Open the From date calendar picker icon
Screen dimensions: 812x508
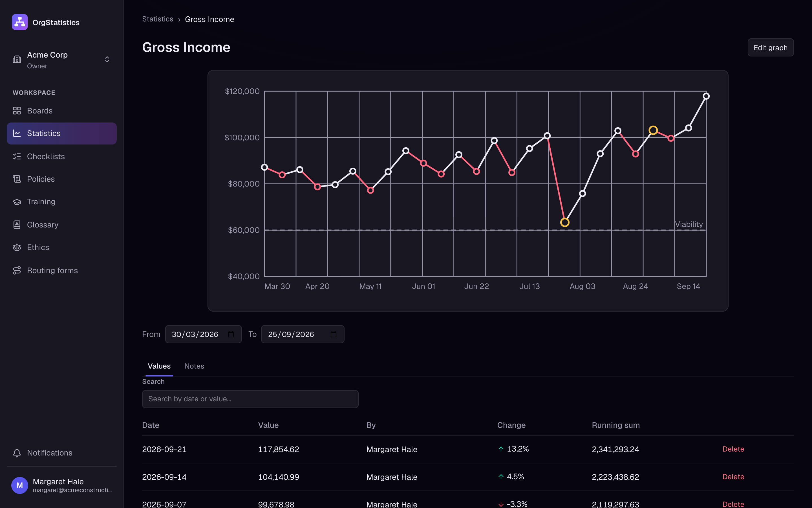click(x=231, y=334)
